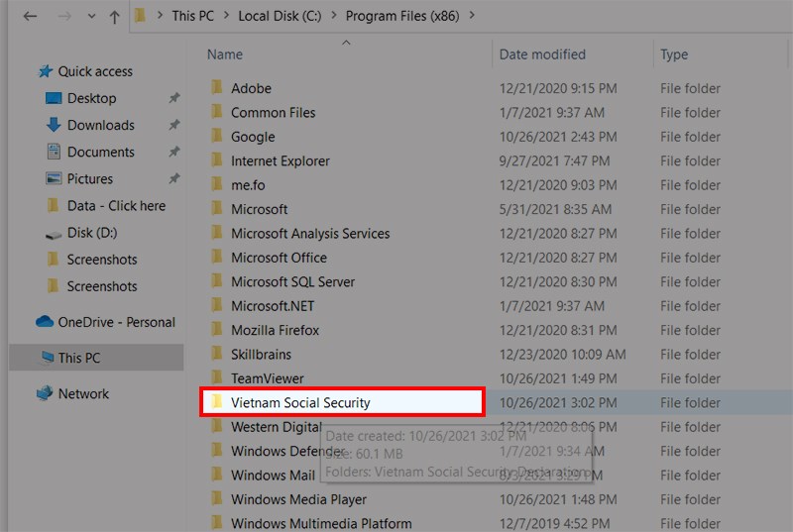Select the Western Digital folder icon
793x532 pixels.
coord(217,426)
